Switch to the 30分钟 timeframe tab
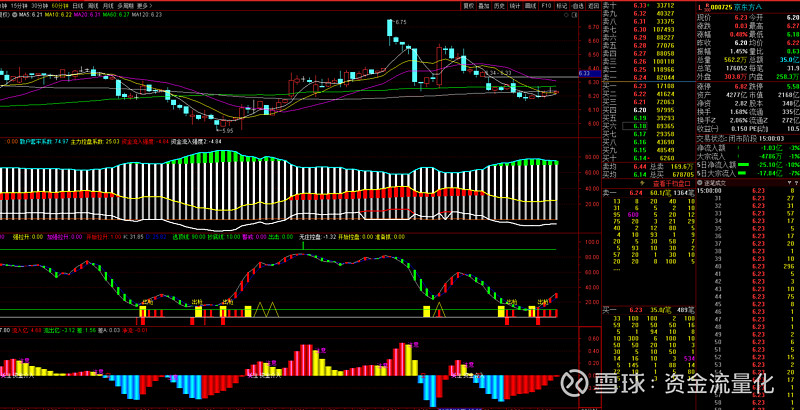Screen dimensions: 800x410 coord(39,6)
